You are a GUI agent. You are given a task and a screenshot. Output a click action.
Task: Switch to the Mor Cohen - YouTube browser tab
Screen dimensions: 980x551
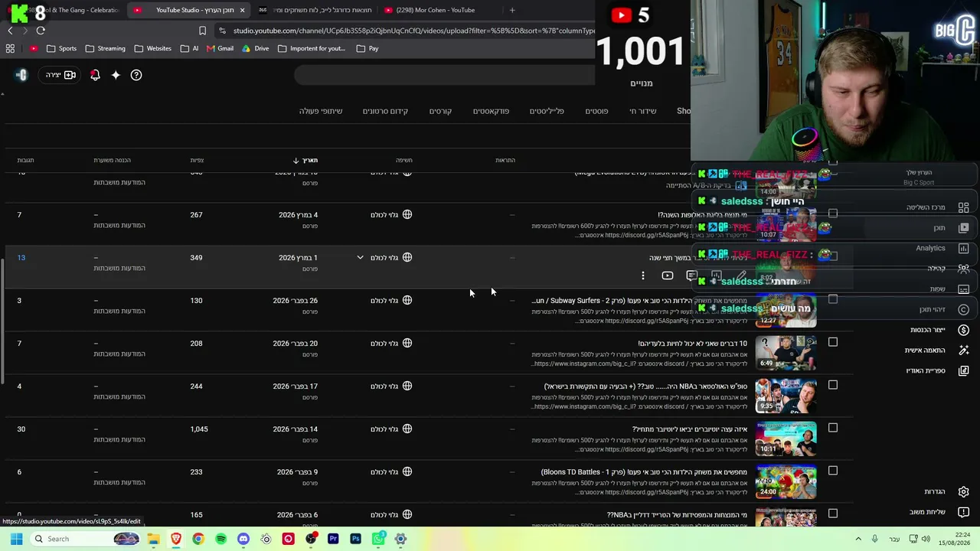tap(435, 10)
